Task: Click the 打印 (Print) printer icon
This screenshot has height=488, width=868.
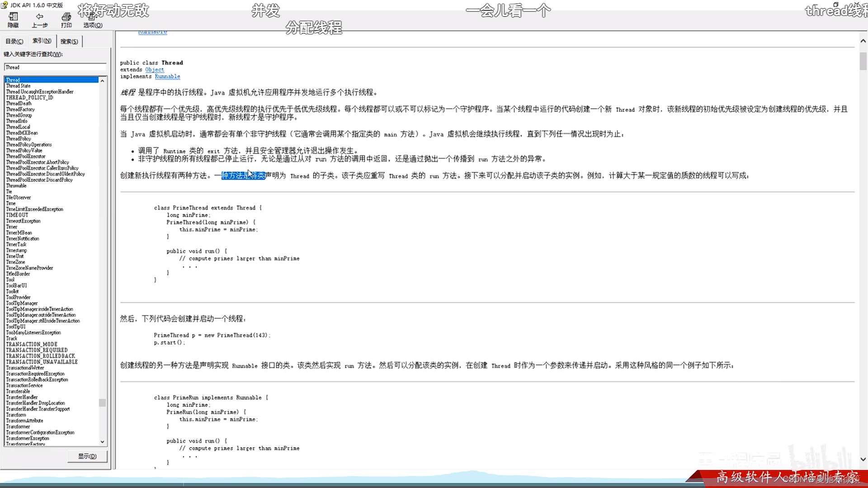Action: [66, 17]
